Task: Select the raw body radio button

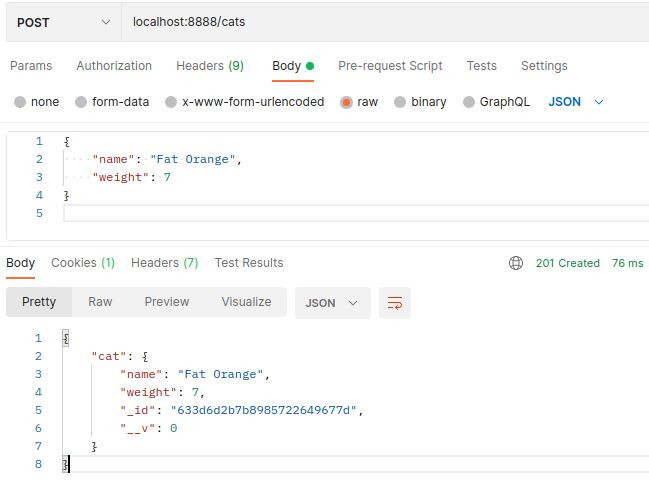Action: pos(346,102)
